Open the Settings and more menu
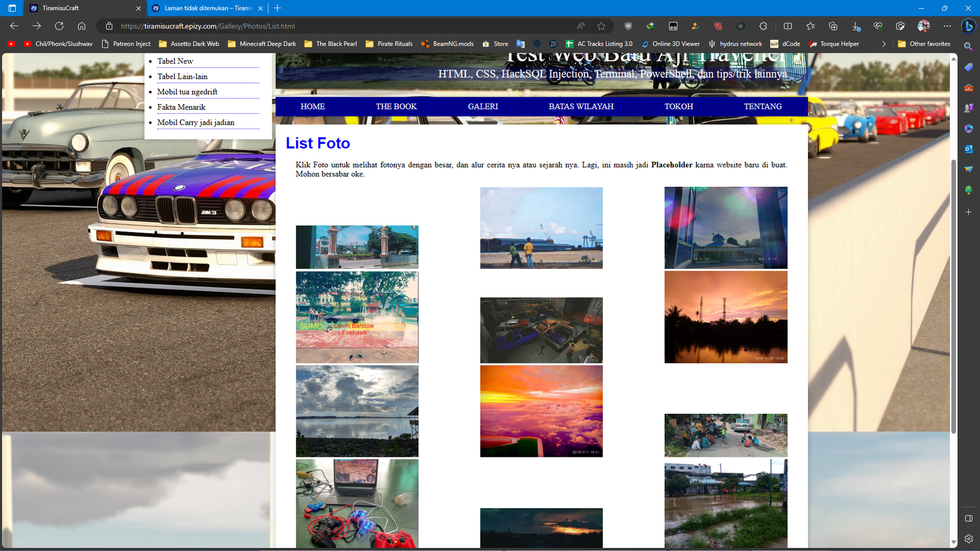980x551 pixels. [946, 26]
